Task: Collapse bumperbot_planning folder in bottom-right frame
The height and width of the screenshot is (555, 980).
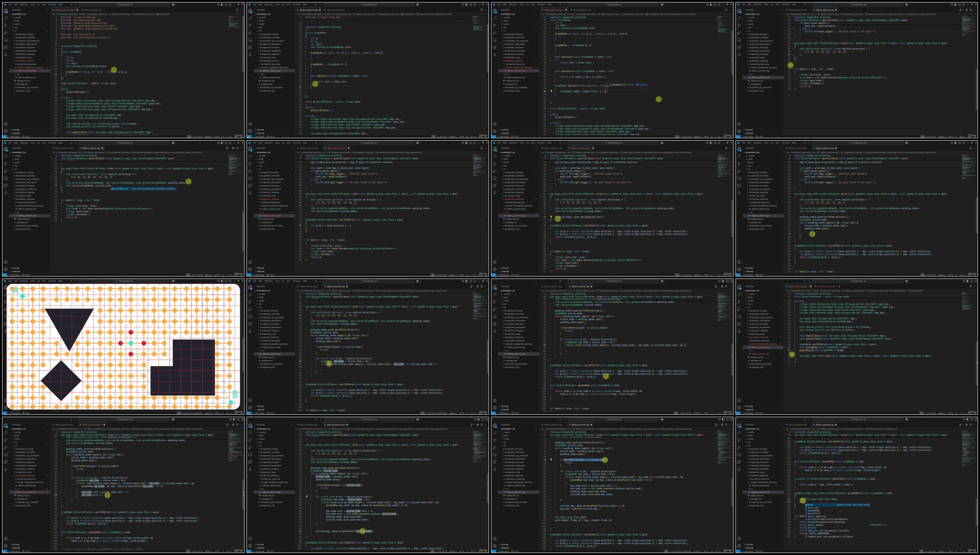Action: (x=758, y=475)
